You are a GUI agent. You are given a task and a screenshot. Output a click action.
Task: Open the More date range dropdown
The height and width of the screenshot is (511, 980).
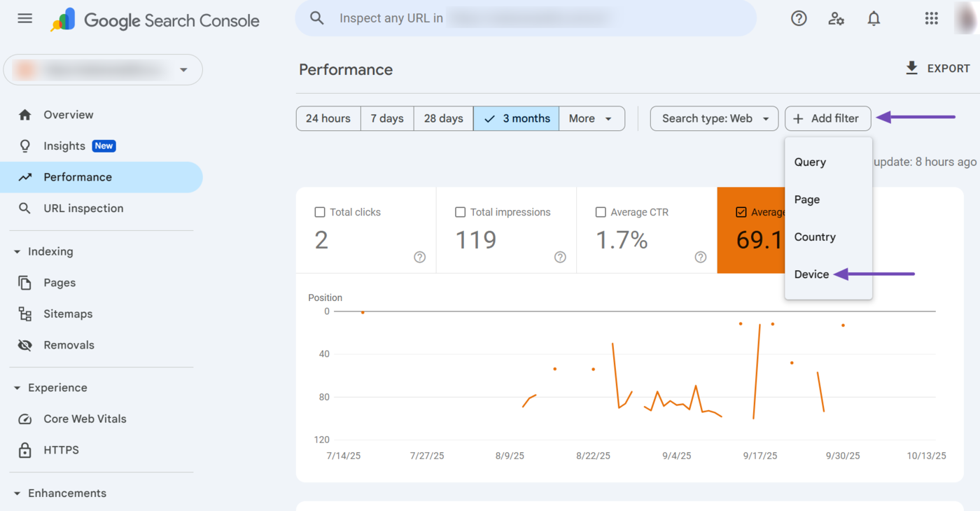(591, 118)
